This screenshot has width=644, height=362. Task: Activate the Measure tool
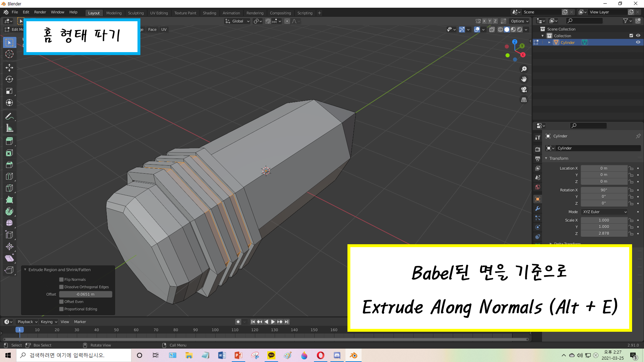click(9, 128)
